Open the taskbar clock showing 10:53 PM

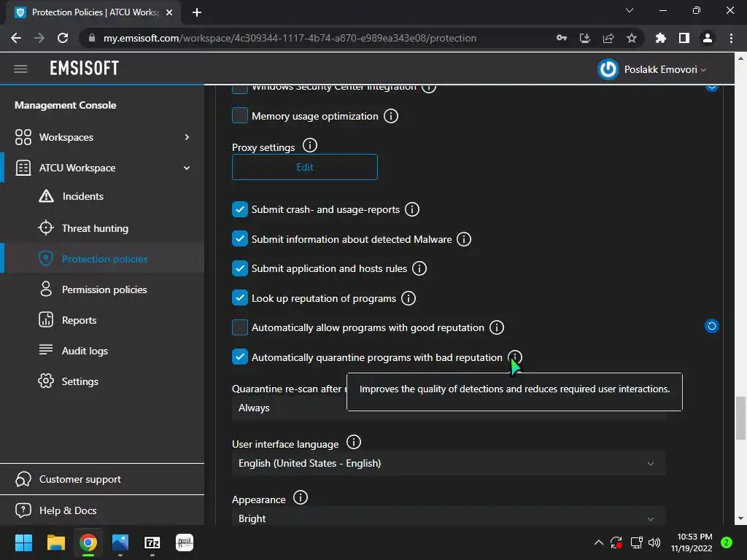click(x=692, y=542)
